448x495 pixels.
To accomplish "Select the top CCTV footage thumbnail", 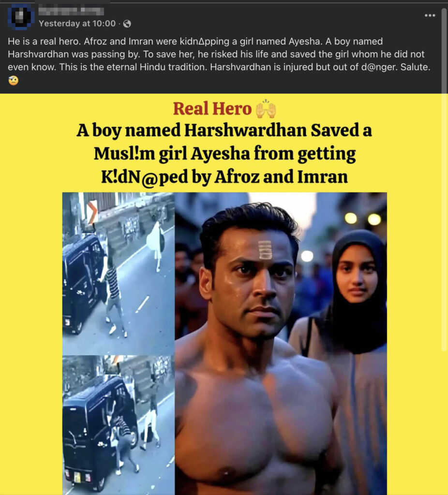I will [119, 274].
